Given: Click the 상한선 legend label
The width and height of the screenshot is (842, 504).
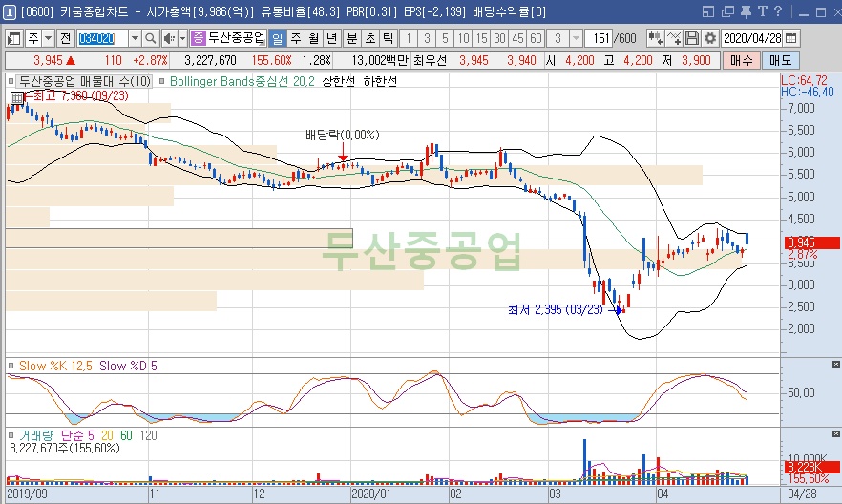Looking at the screenshot, I should [x=338, y=81].
